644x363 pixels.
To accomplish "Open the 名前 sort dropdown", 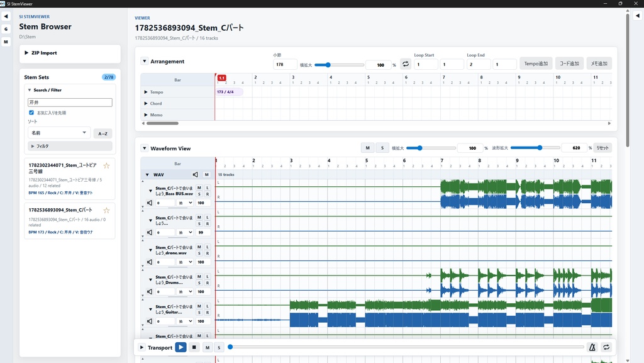I will pos(58,133).
